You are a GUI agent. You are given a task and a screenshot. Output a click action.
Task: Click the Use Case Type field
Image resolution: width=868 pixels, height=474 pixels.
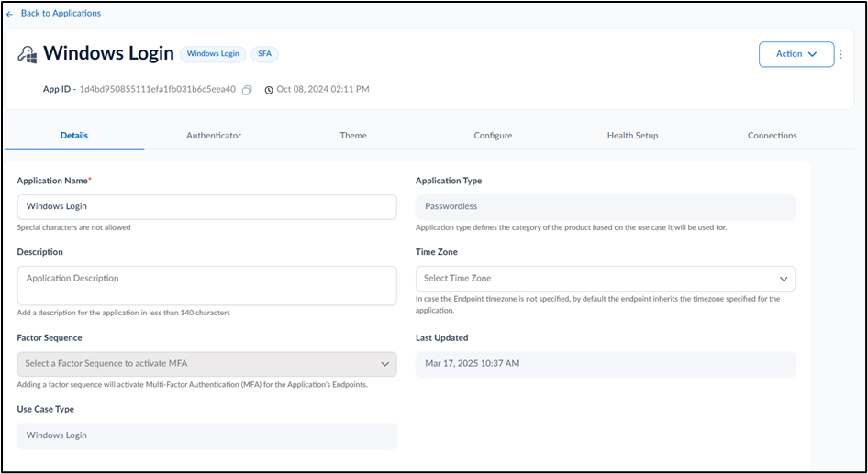coord(206,435)
